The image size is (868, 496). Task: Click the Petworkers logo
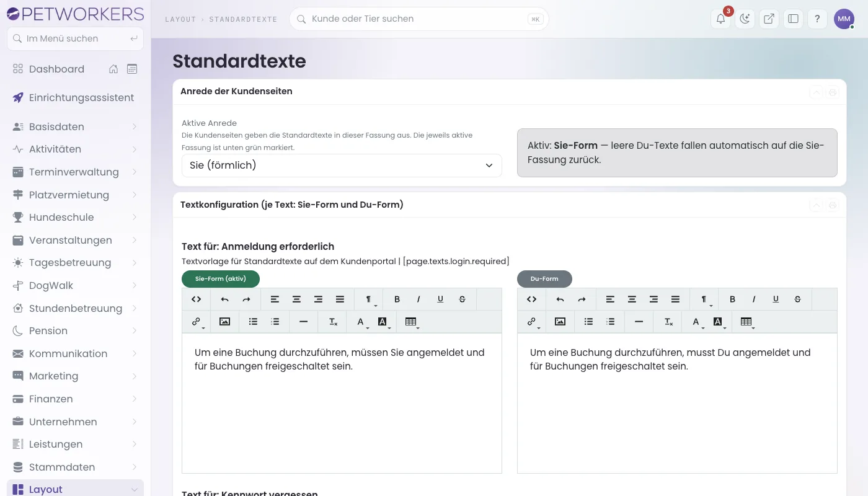click(x=75, y=14)
